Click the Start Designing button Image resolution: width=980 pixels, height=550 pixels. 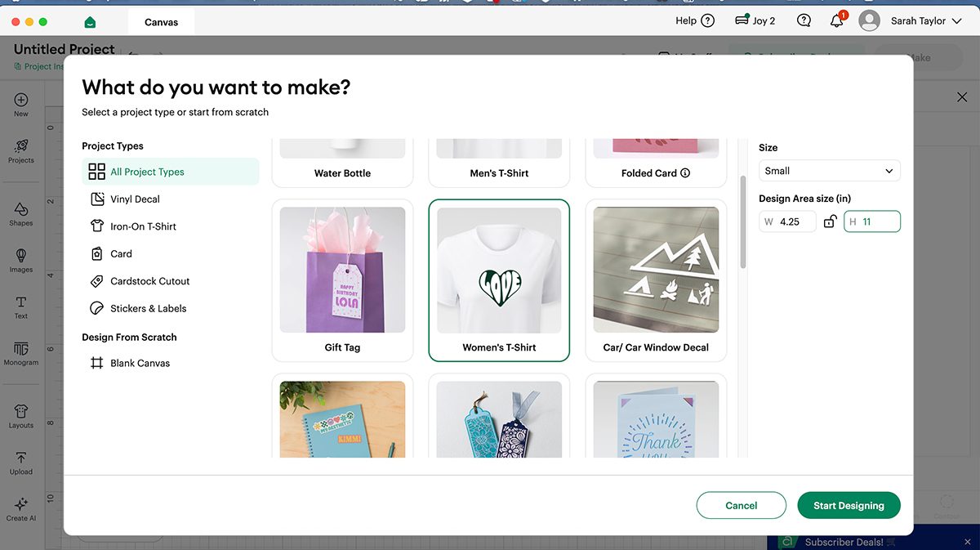(849, 506)
